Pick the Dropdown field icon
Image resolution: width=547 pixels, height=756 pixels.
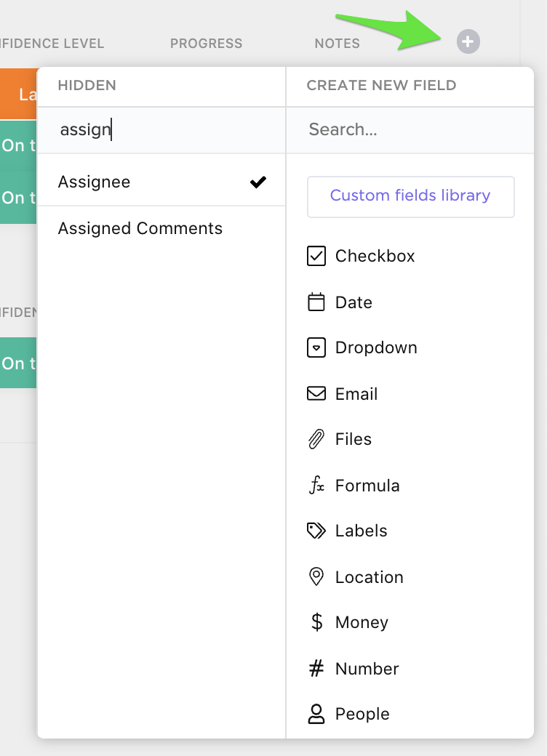(316, 347)
